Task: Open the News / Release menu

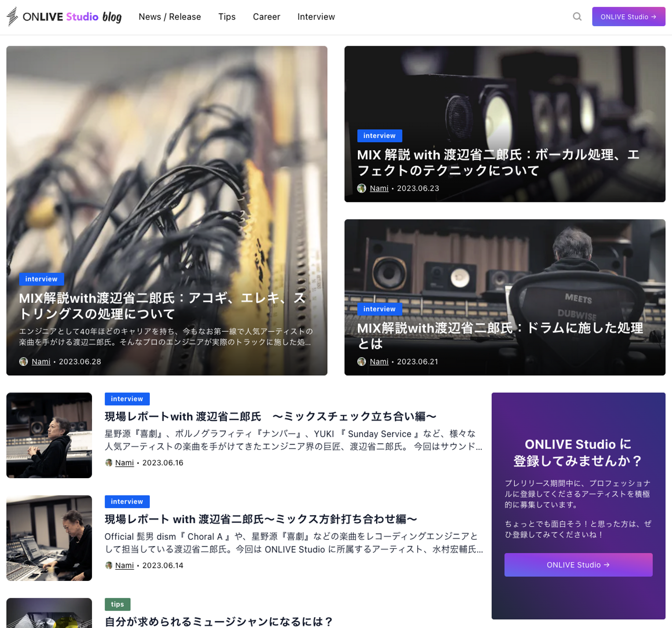Action: (x=170, y=17)
